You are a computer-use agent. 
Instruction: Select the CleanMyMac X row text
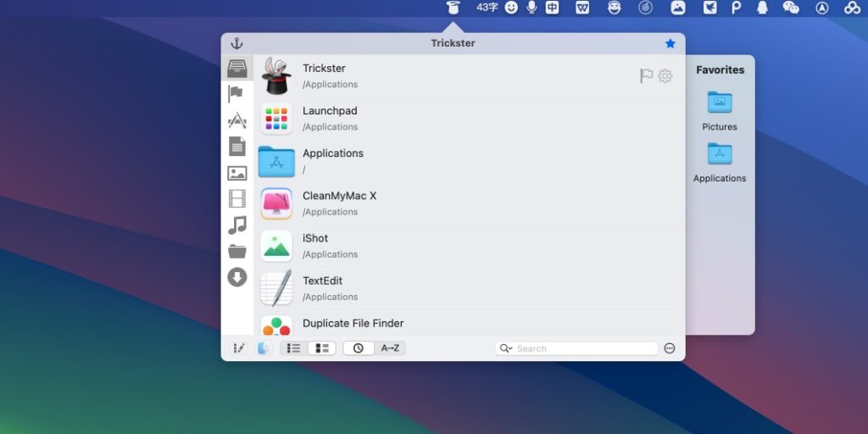pyautogui.click(x=339, y=196)
